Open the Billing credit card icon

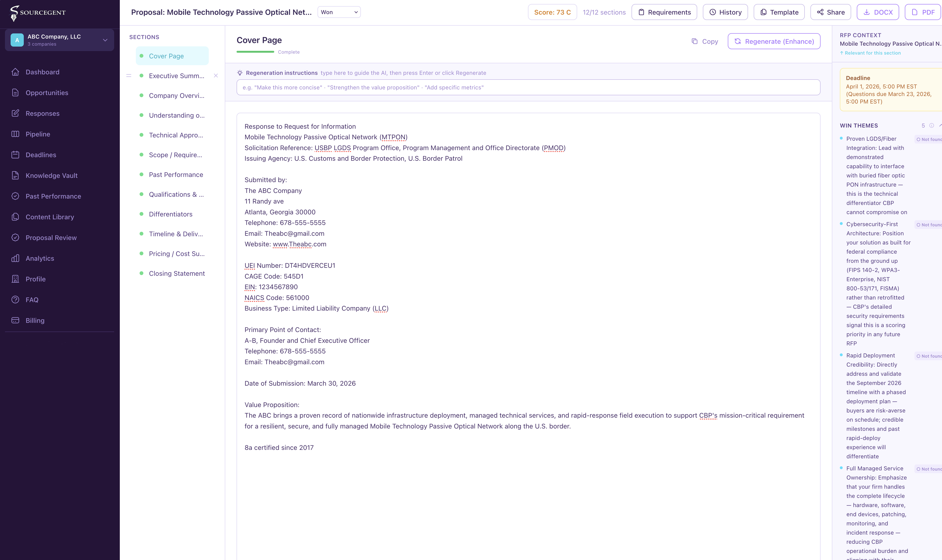point(15,320)
